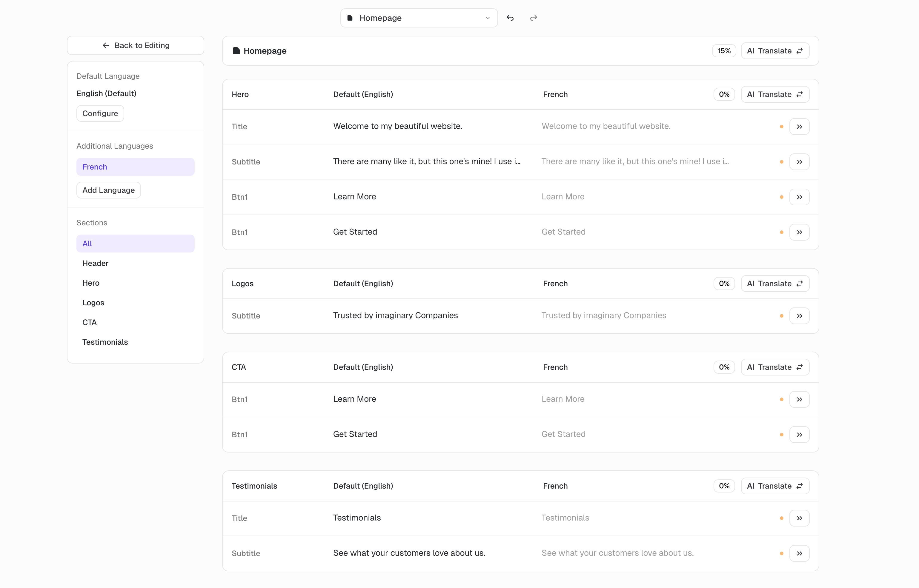Click the double-chevron for CTA Get Started row
The image size is (919, 588).
point(799,435)
